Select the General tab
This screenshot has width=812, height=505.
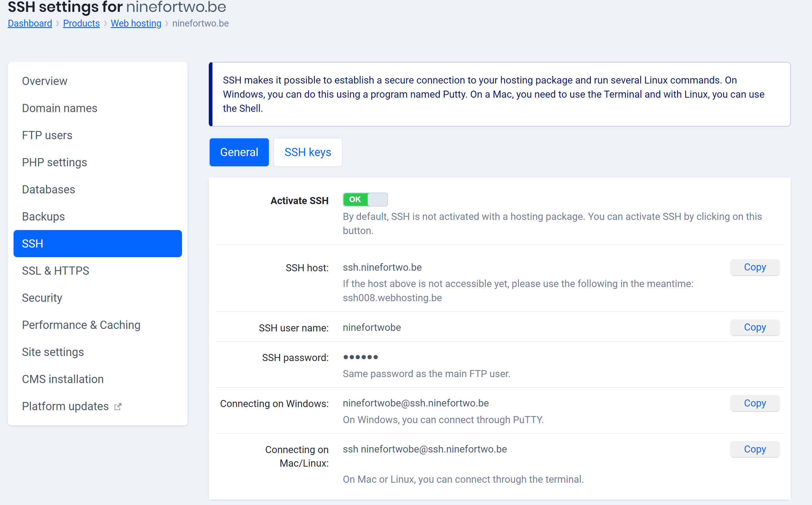[x=239, y=152]
